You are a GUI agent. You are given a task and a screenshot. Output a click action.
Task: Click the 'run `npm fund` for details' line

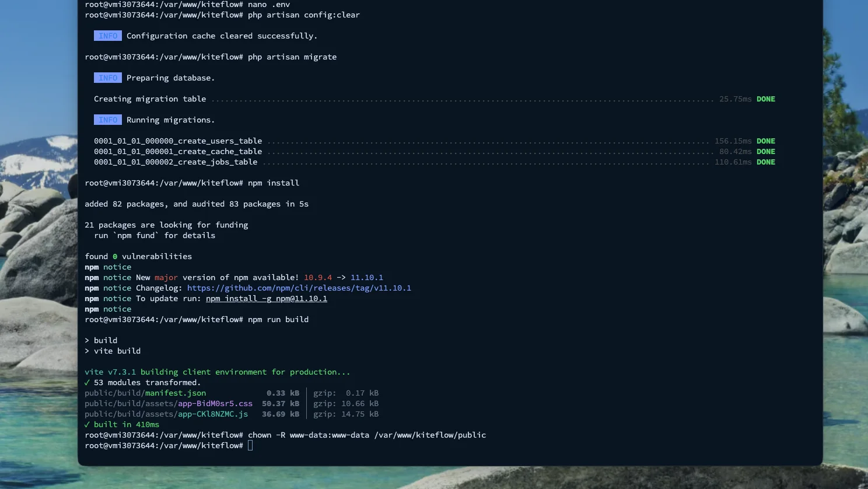pos(155,235)
